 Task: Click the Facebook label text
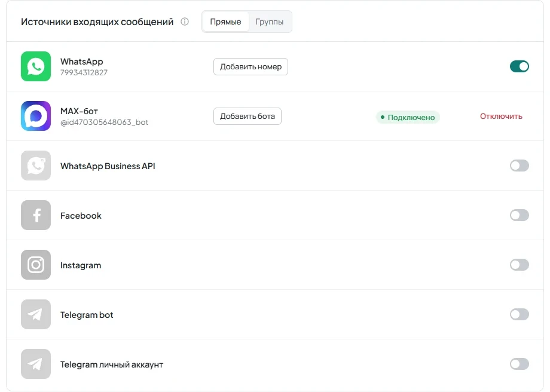click(81, 216)
